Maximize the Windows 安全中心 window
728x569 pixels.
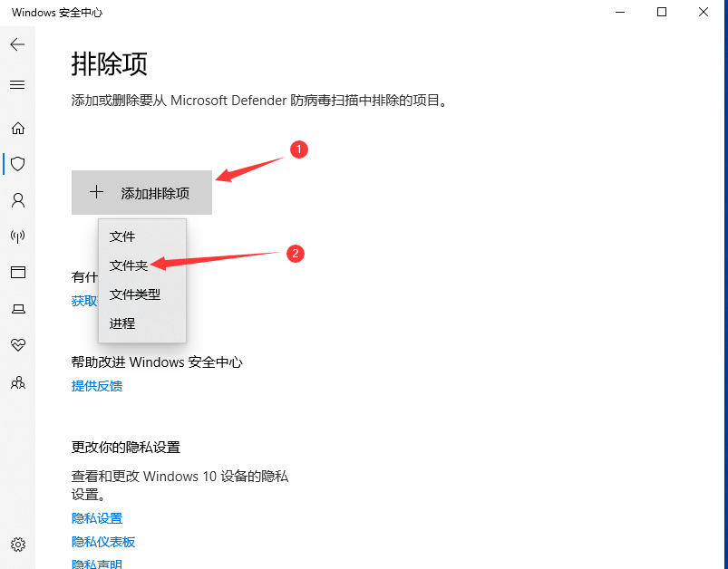662,12
